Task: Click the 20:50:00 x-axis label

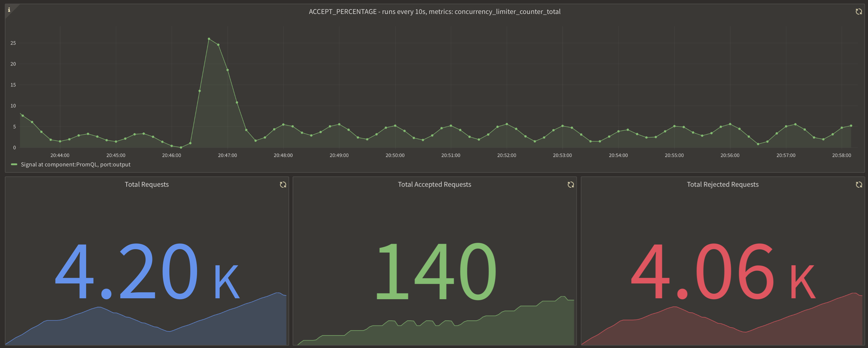Action: point(395,155)
